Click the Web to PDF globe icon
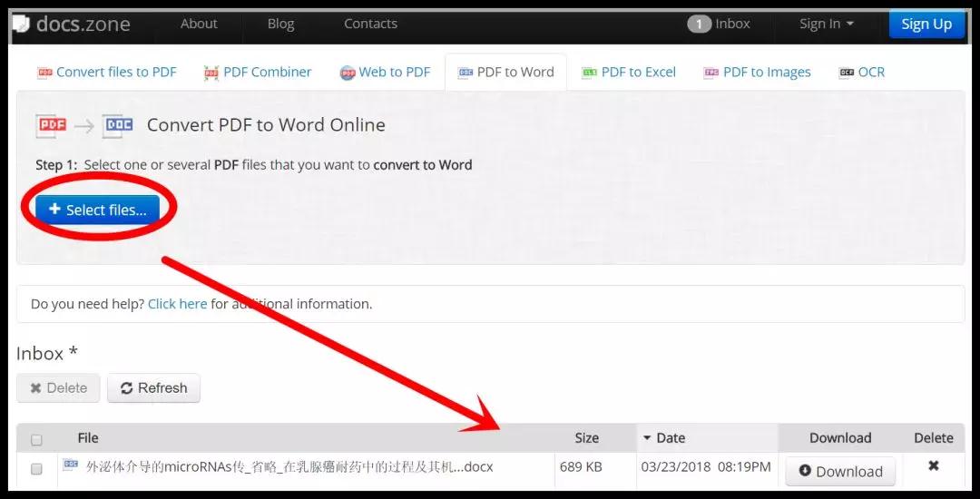 pyautogui.click(x=348, y=73)
